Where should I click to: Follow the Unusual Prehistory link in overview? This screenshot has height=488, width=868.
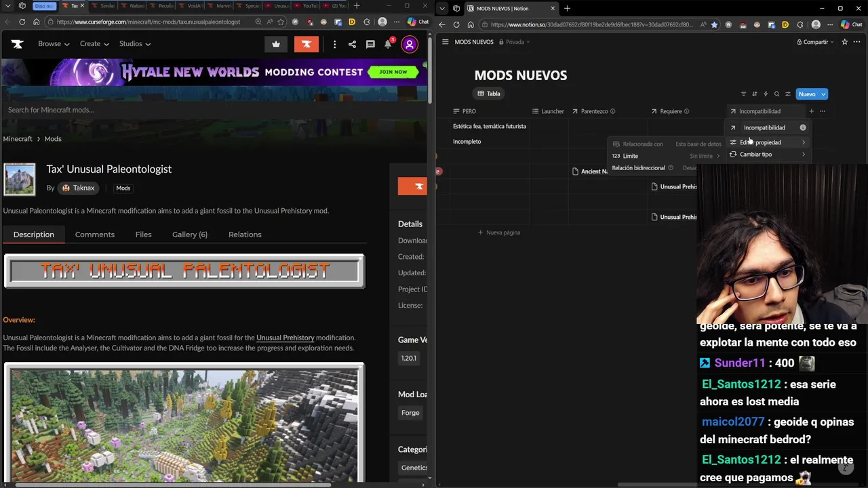point(285,338)
